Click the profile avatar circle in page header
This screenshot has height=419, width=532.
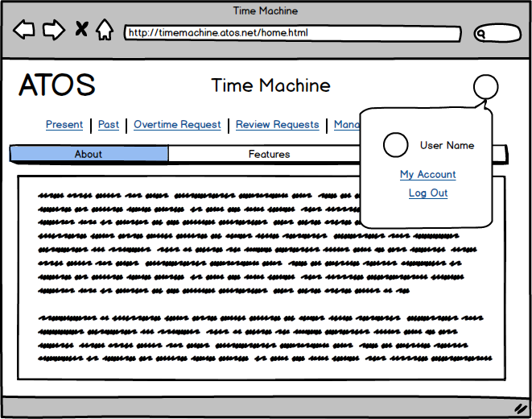click(485, 87)
